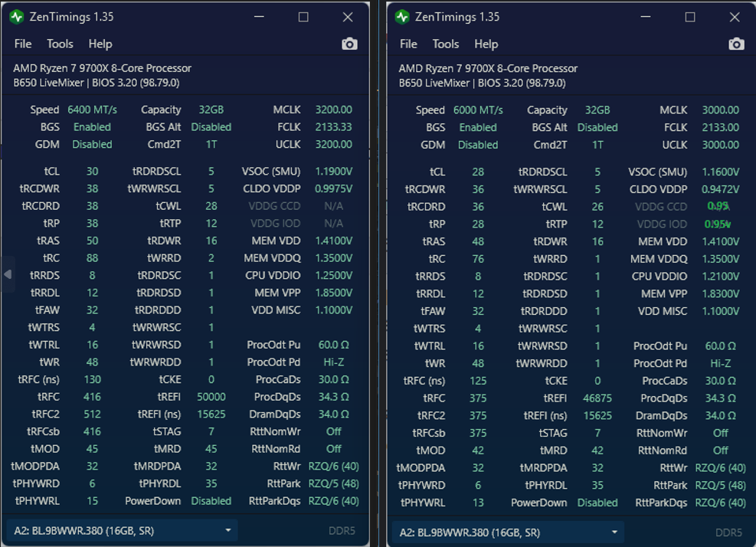Click the tRFC2 512 value
This screenshot has height=547, width=756.
92,414
